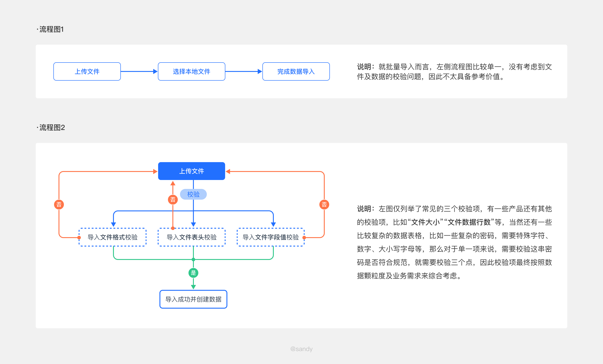Image resolution: width=603 pixels, height=364 pixels.
Task: Click the light blue 校验 pill label
Action: (x=193, y=194)
